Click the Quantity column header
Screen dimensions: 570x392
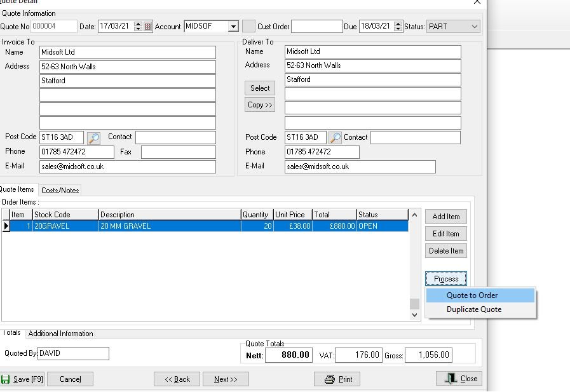(x=257, y=215)
